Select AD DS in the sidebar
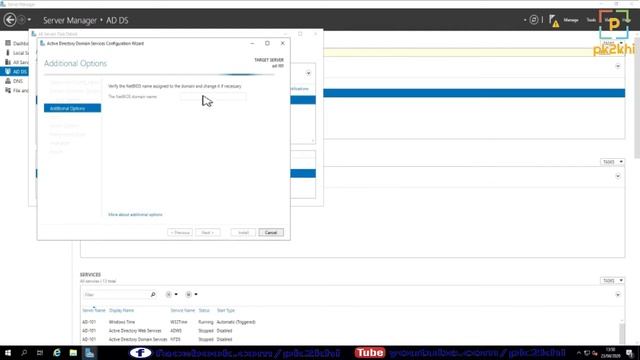 pos(15,71)
